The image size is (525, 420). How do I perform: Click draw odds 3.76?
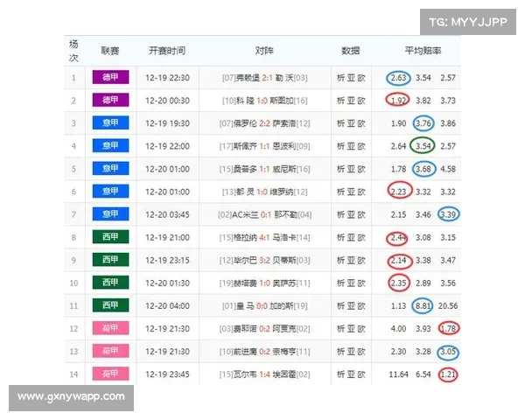pyautogui.click(x=423, y=123)
